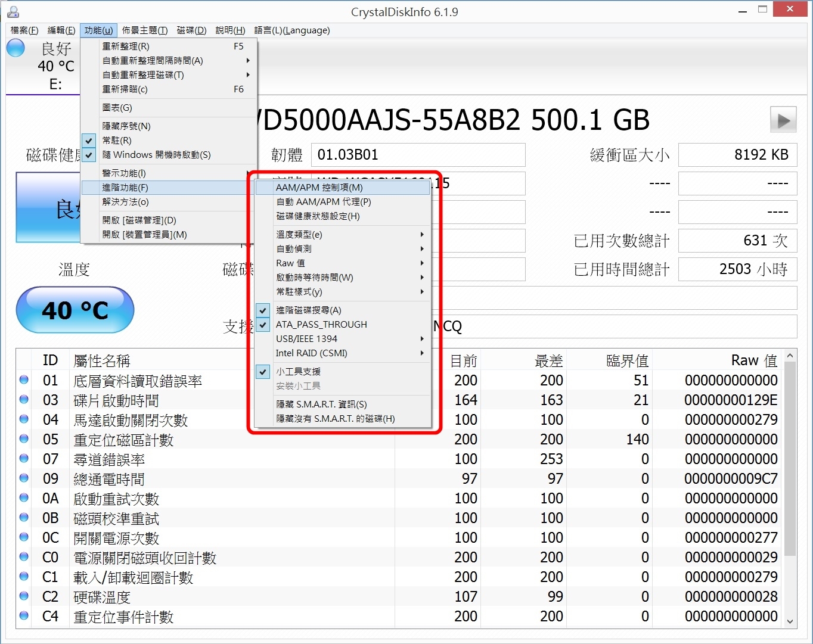
Task: Click the blue health orb for disk E:
Action: [x=15, y=48]
